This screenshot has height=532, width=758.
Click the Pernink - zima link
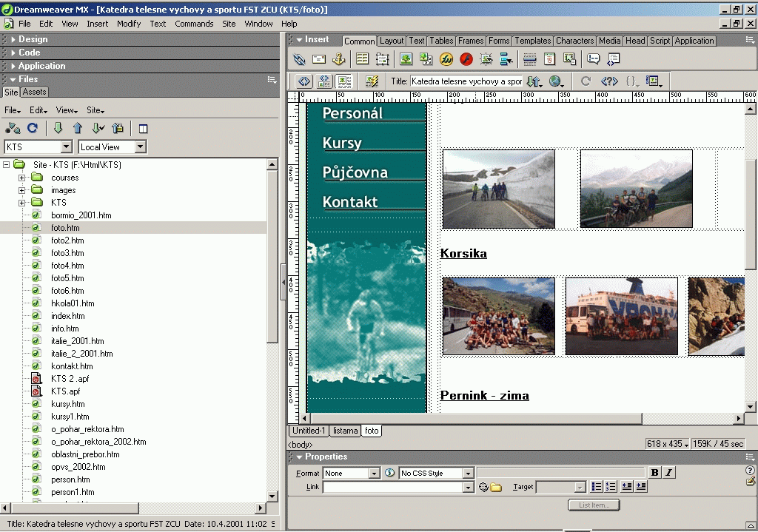coord(484,395)
